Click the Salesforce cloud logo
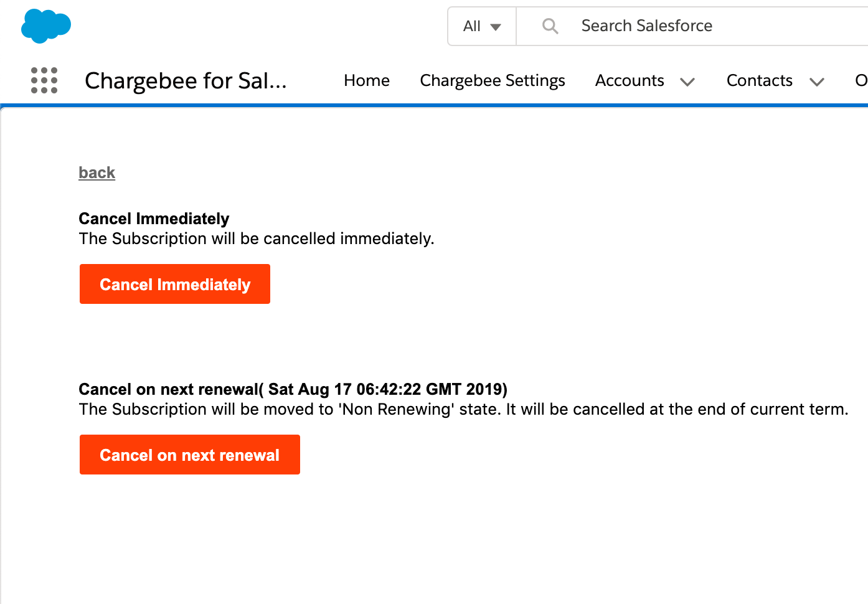 [45, 26]
